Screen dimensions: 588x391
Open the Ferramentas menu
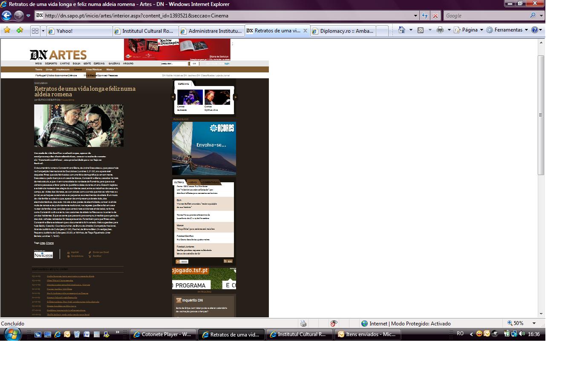coord(507,30)
